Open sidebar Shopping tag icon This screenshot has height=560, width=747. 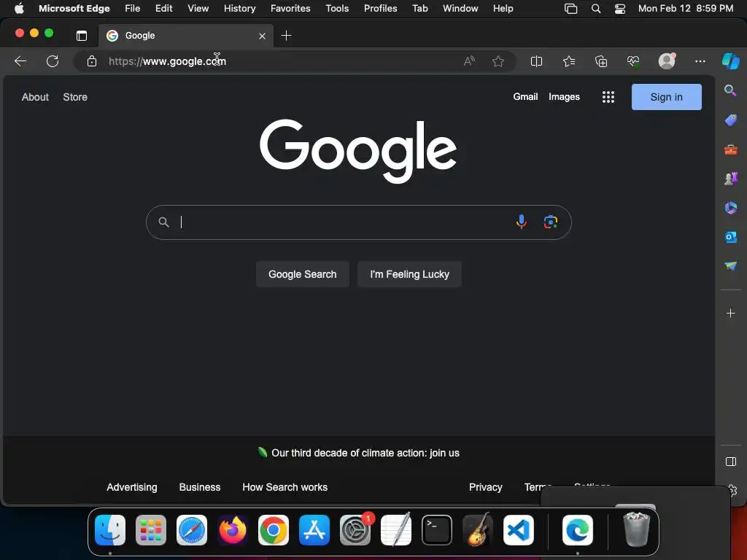tap(730, 120)
